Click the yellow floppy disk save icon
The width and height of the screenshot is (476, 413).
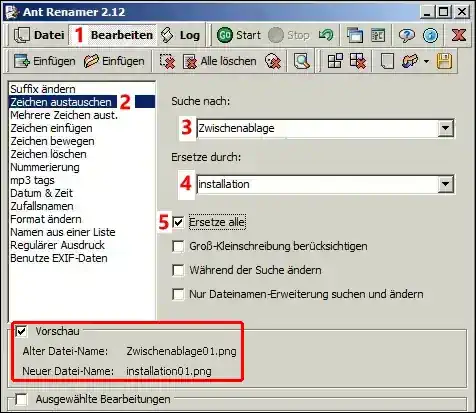444,61
